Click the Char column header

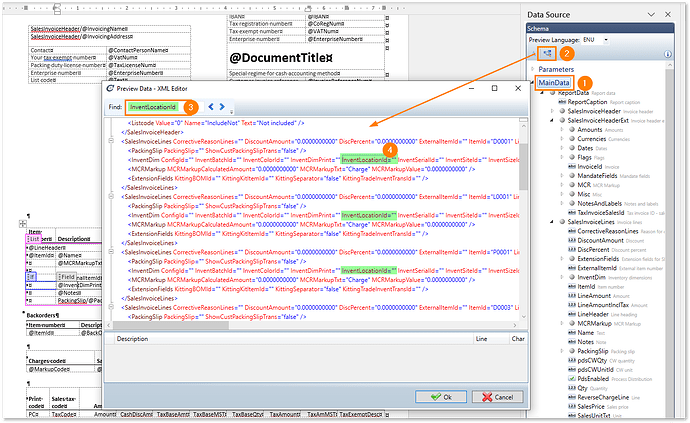tap(518, 338)
